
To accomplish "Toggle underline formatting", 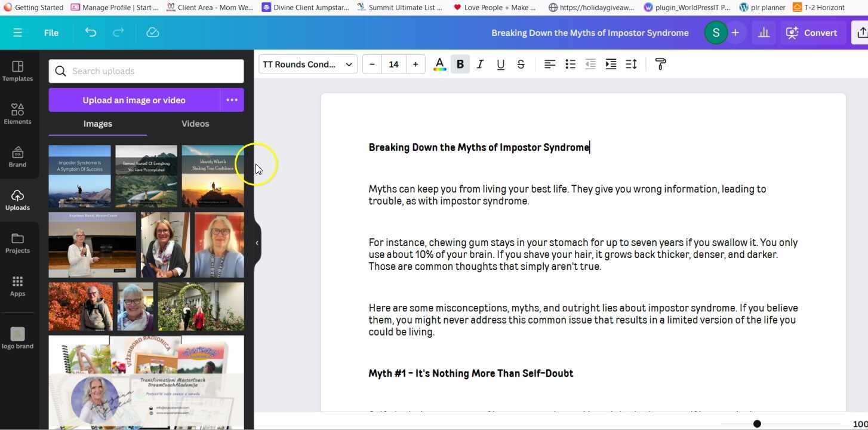I will point(500,64).
